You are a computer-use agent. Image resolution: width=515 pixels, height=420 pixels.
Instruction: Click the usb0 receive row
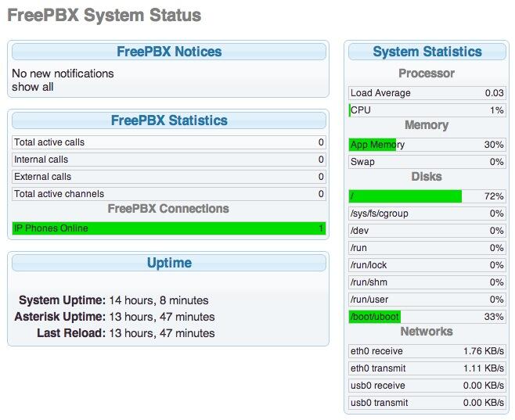427,386
